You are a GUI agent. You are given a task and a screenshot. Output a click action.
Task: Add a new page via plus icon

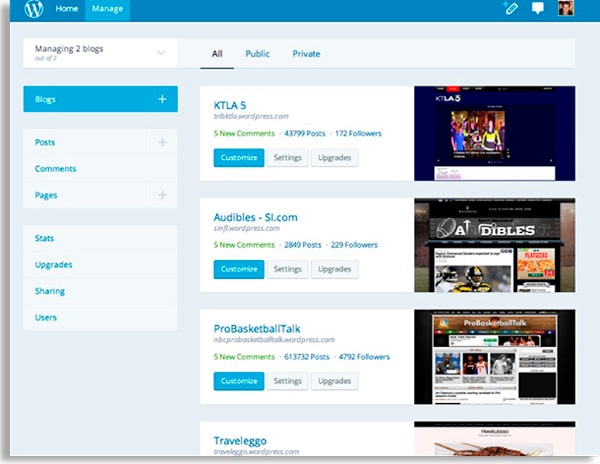[162, 195]
